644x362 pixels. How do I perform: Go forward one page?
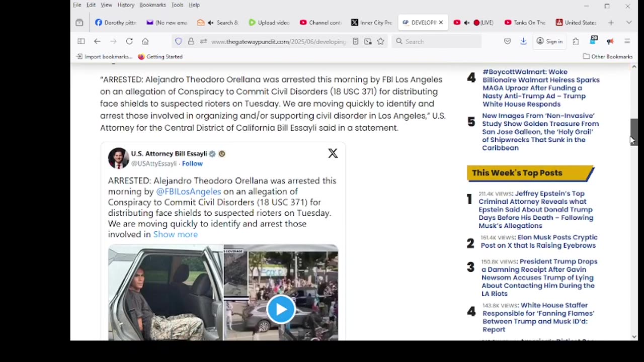[x=113, y=41]
